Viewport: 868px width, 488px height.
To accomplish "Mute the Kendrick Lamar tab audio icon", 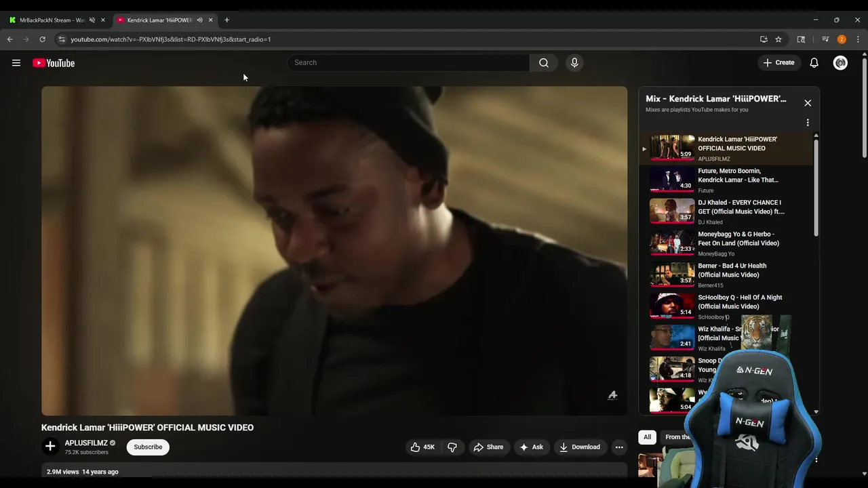I will point(199,20).
